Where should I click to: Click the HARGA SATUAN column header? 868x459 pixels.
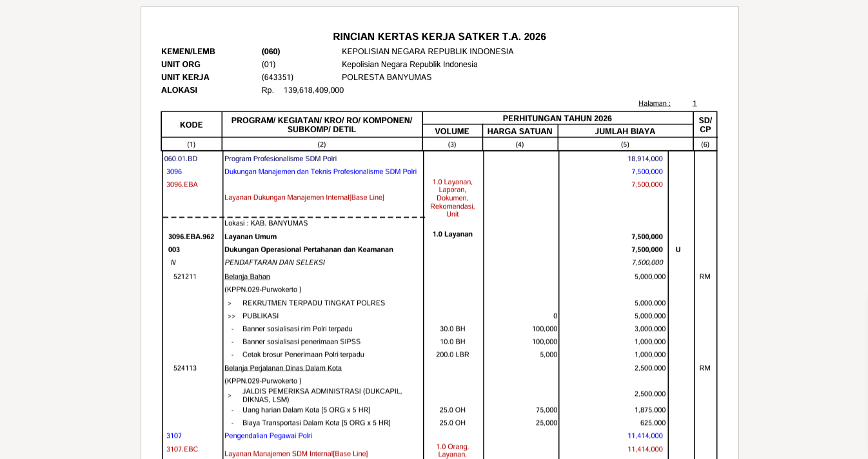(x=520, y=132)
